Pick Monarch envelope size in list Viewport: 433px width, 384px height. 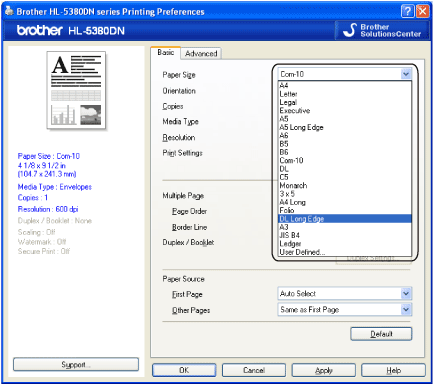tap(345, 185)
